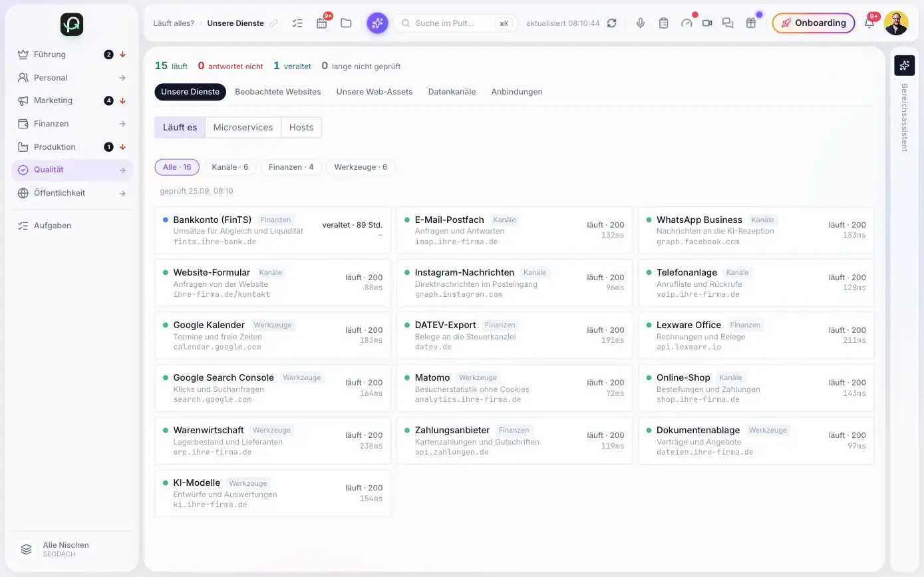Open the DATEV-Export service card
This screenshot has height=577, width=924.
tap(514, 335)
